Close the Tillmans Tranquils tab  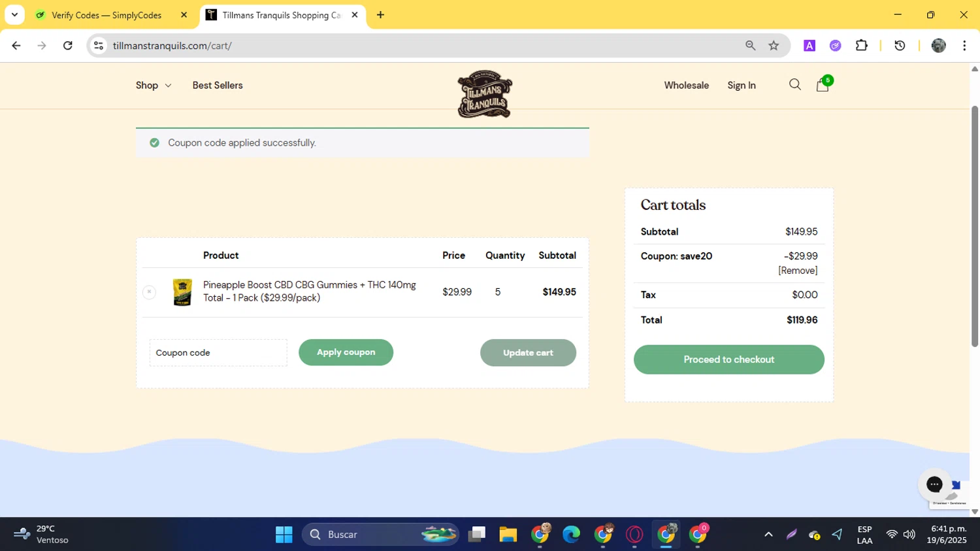[355, 15]
